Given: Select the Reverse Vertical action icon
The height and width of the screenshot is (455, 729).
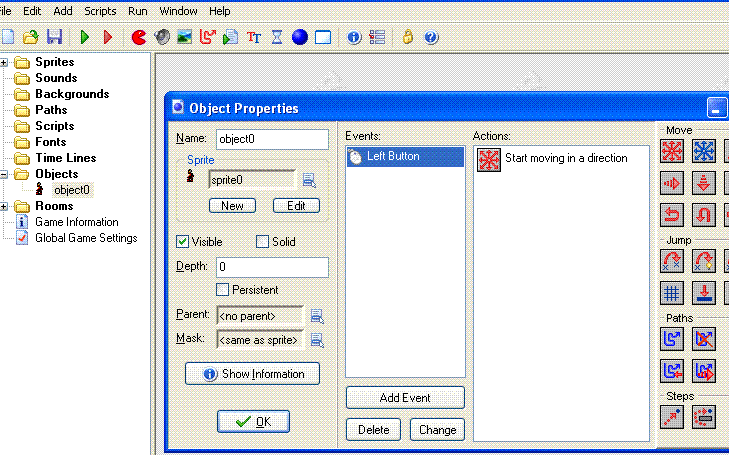Looking at the screenshot, I should (703, 215).
